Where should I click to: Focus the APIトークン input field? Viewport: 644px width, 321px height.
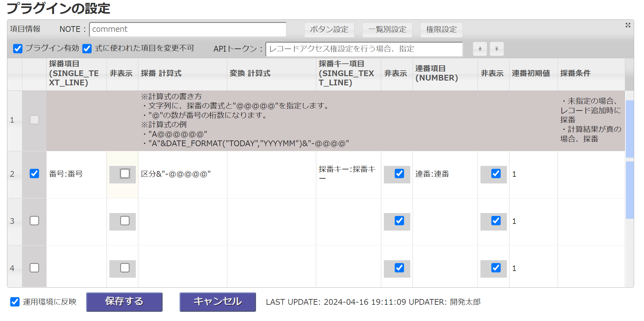[x=364, y=49]
